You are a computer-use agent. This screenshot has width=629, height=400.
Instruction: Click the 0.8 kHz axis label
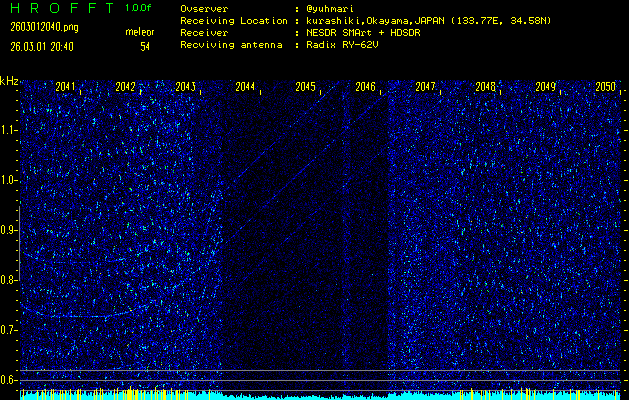(9, 280)
